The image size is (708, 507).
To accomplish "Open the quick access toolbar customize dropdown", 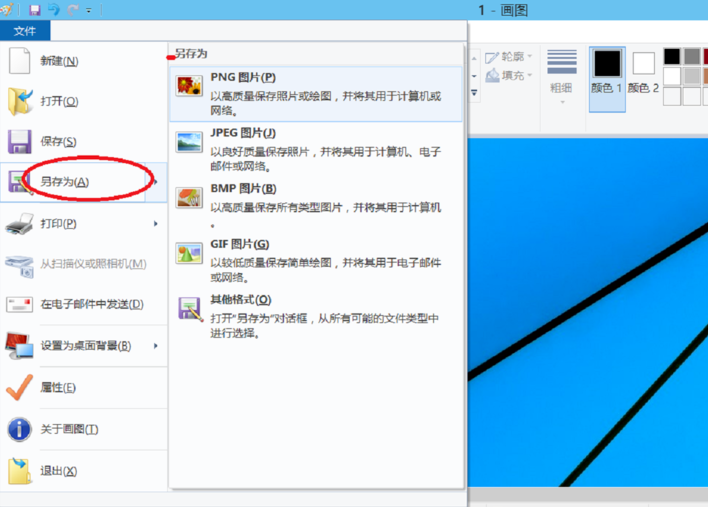I will pyautogui.click(x=88, y=10).
